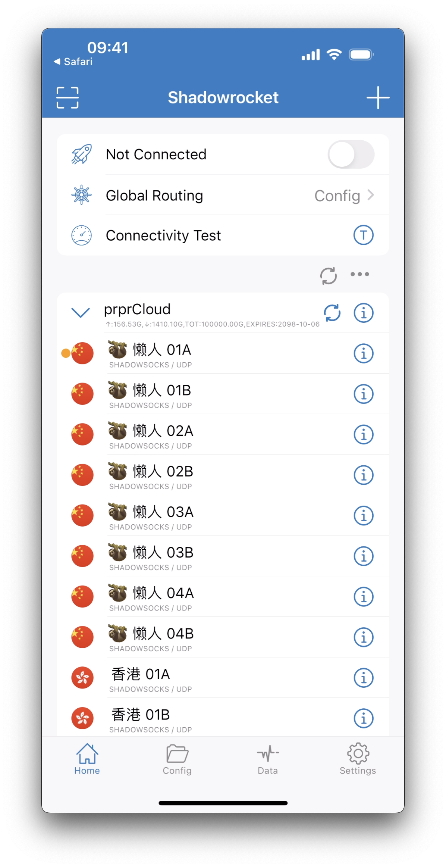
Task: Refresh all subscriptions with gray refresh icon
Action: pyautogui.click(x=329, y=275)
